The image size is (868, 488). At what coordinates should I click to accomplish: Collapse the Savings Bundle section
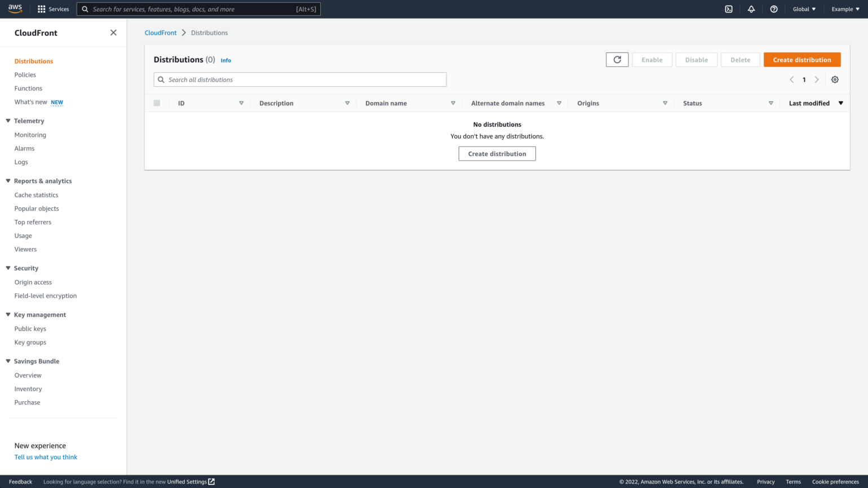coord(8,361)
